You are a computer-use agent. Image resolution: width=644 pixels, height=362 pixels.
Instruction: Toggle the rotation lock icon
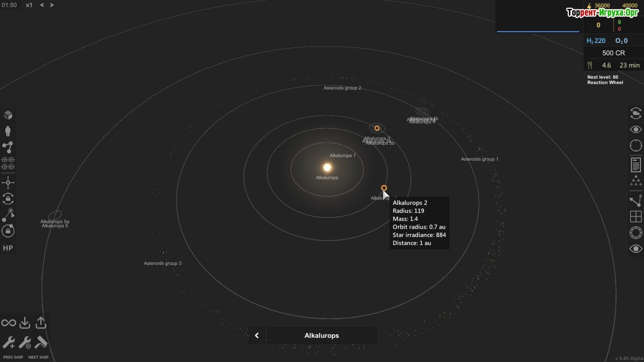8,199
